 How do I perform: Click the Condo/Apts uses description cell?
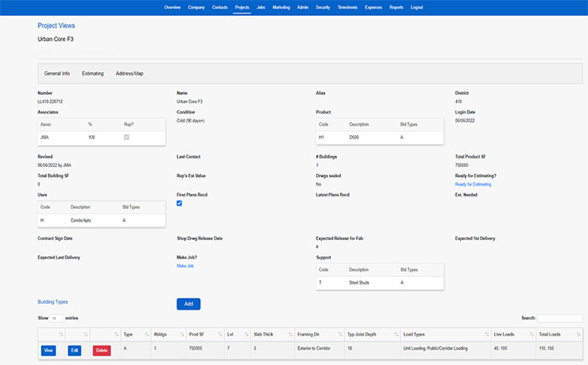tap(81, 221)
